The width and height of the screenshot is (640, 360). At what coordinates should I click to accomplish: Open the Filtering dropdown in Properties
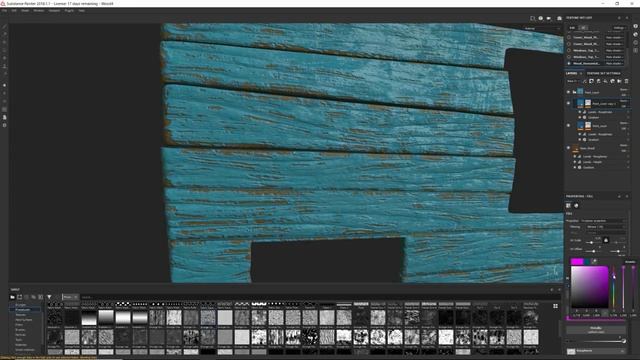click(x=605, y=227)
